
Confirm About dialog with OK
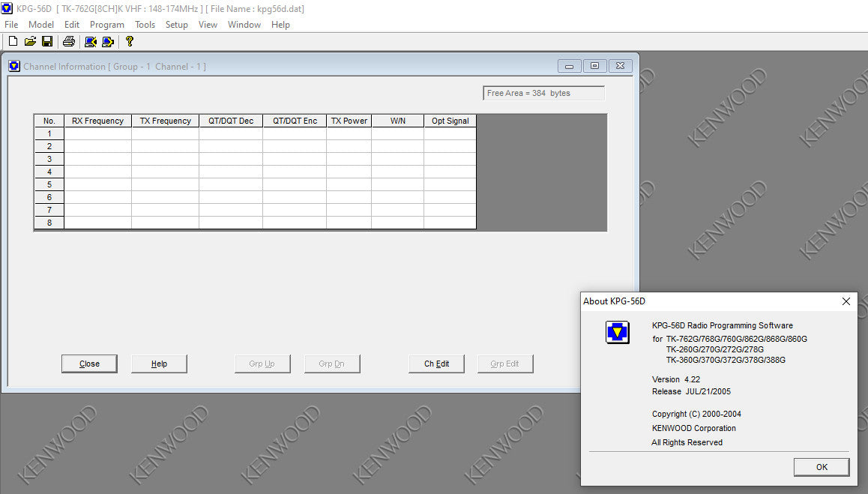822,467
